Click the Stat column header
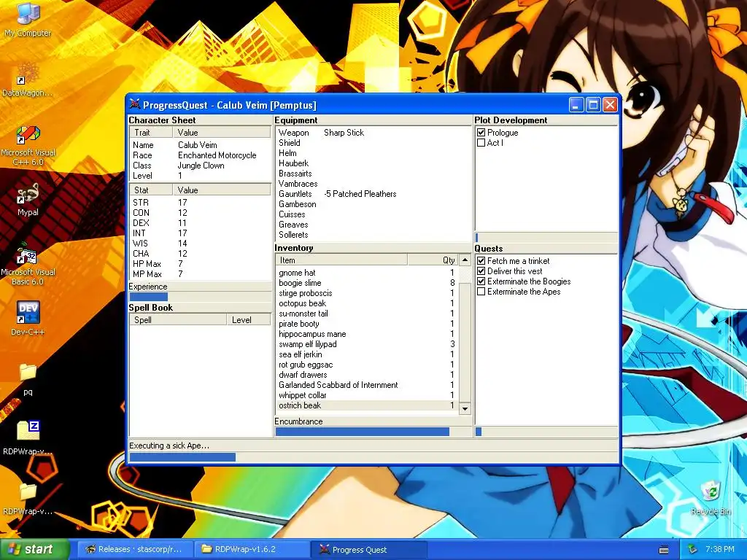The width and height of the screenshot is (747, 560). click(x=151, y=190)
